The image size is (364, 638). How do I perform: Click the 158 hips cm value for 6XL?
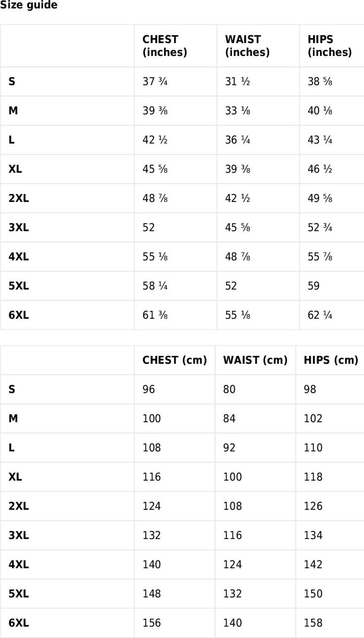point(313,623)
